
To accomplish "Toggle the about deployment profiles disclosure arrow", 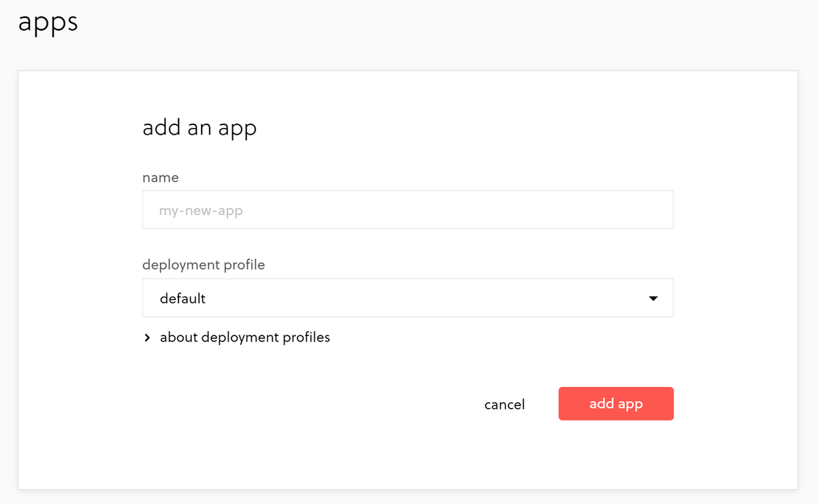I will (147, 338).
